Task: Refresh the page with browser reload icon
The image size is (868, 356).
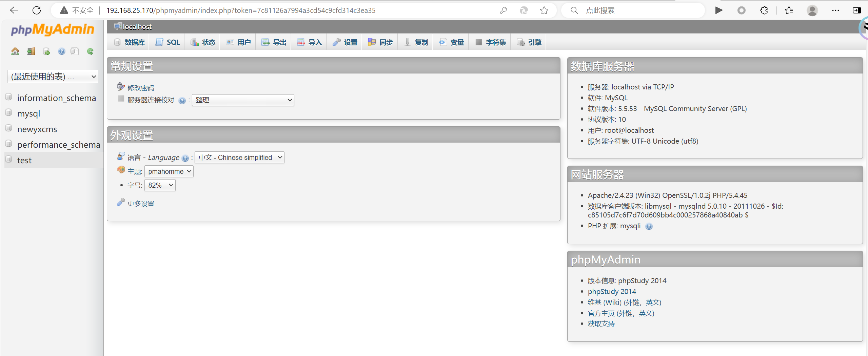Action: click(37, 10)
